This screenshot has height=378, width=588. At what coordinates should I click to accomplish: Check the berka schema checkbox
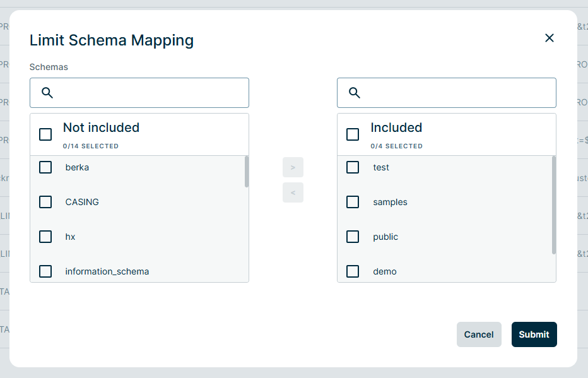(x=45, y=167)
